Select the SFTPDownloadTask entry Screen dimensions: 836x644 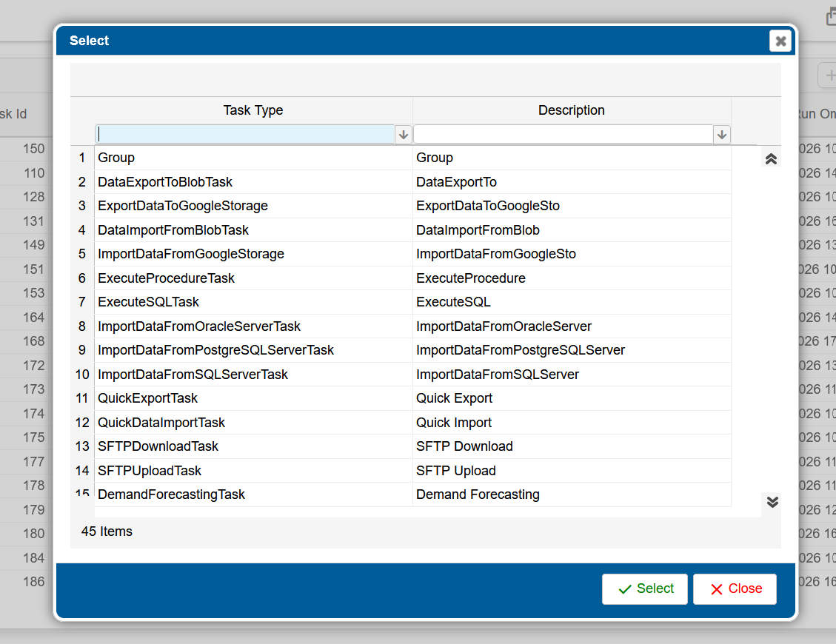(158, 446)
